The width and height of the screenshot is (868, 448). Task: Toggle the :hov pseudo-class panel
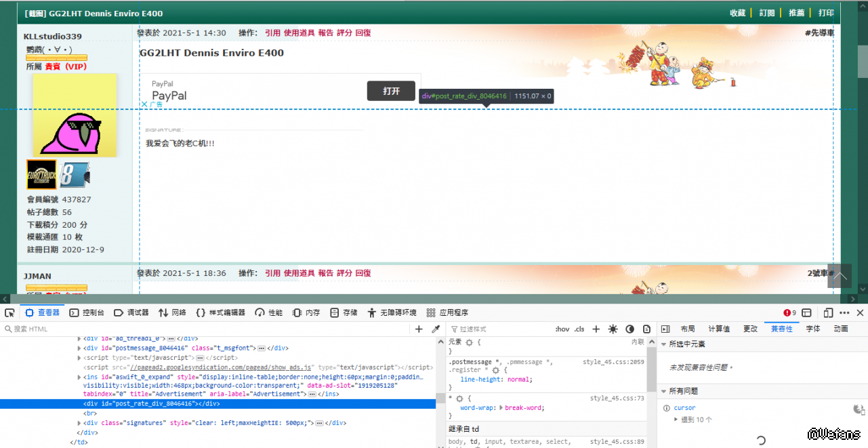pyautogui.click(x=562, y=329)
